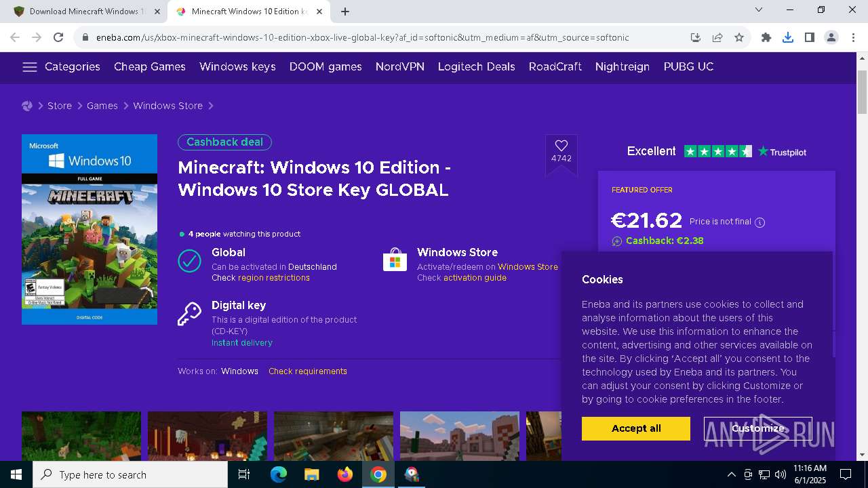Launch Microsoft Edge from taskbar
The width and height of the screenshot is (868, 488).
[278, 474]
